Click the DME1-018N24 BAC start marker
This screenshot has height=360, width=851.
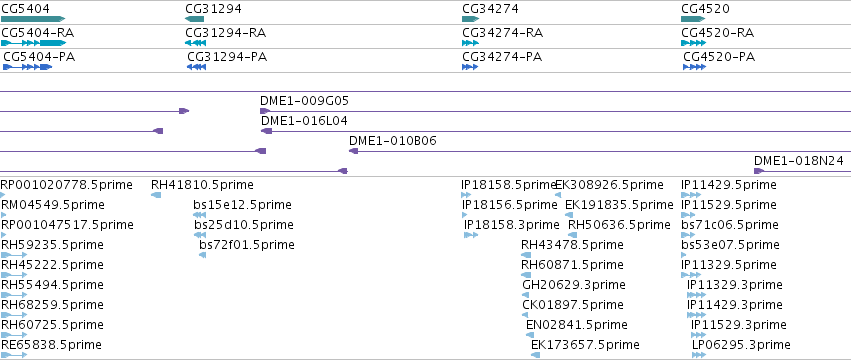click(759, 171)
